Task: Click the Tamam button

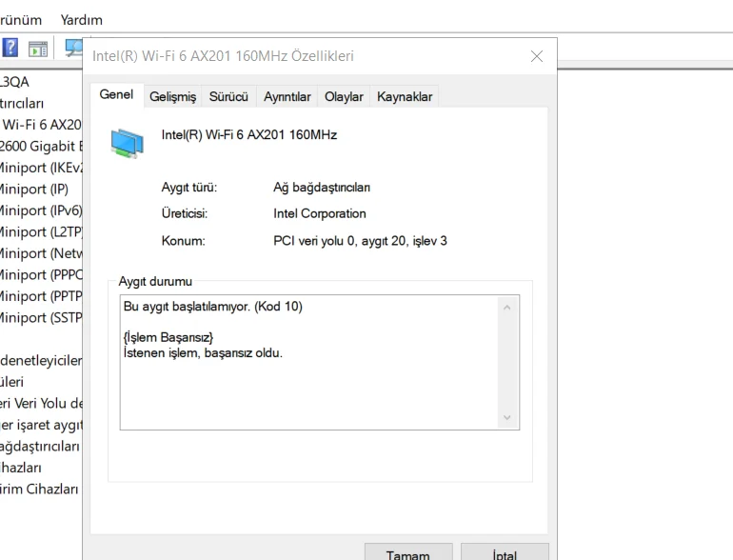Action: (x=408, y=553)
